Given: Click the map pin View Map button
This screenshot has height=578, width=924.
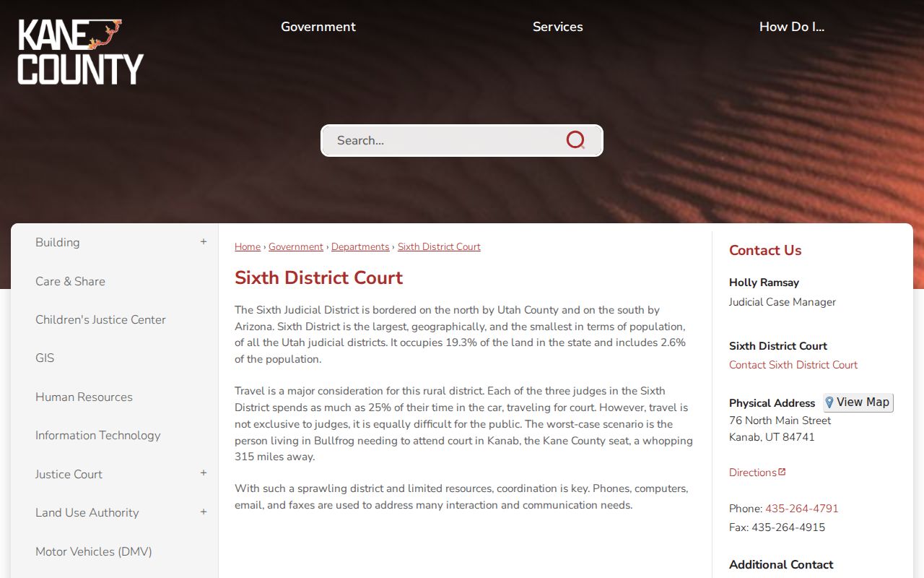Looking at the screenshot, I should [858, 402].
